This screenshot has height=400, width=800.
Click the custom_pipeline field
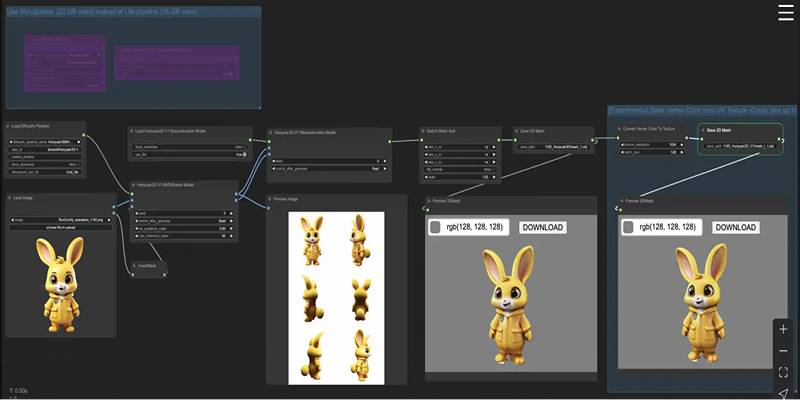click(x=45, y=157)
